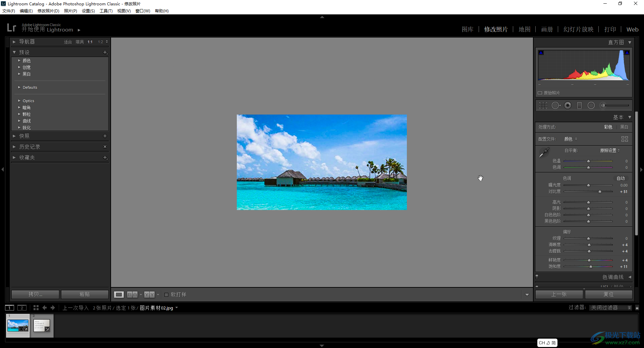Select the second filmstrip thumbnail

(42, 326)
